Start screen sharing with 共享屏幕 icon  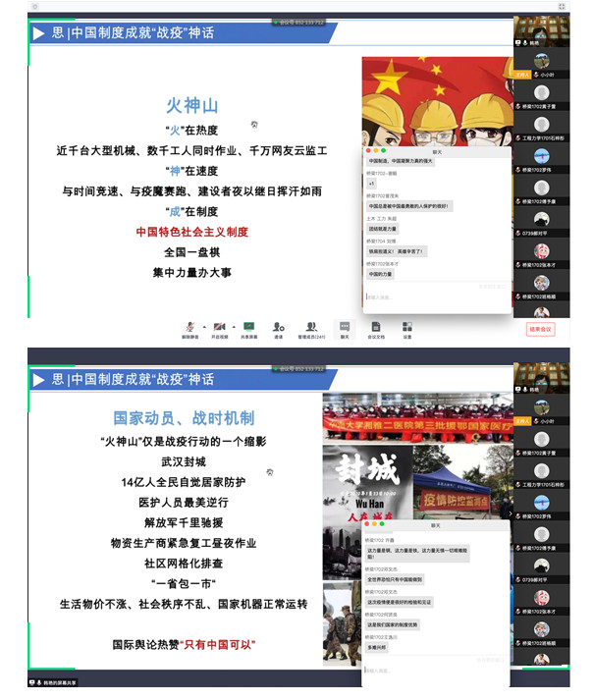point(249,326)
